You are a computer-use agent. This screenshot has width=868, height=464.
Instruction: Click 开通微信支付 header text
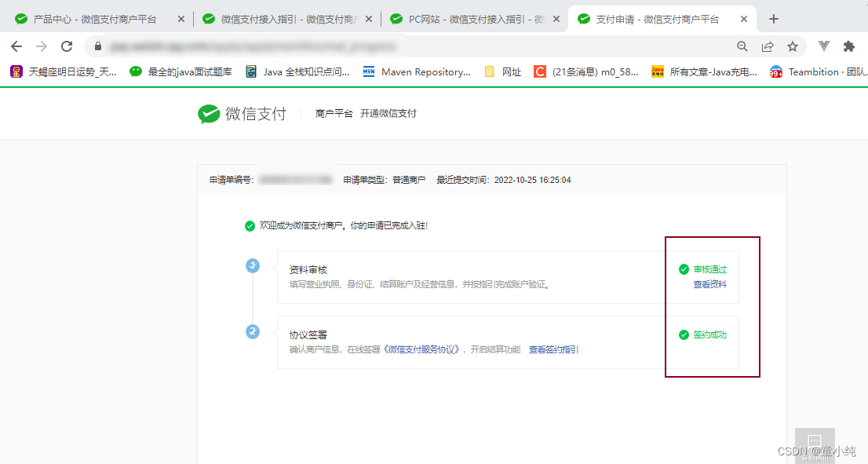click(x=388, y=114)
